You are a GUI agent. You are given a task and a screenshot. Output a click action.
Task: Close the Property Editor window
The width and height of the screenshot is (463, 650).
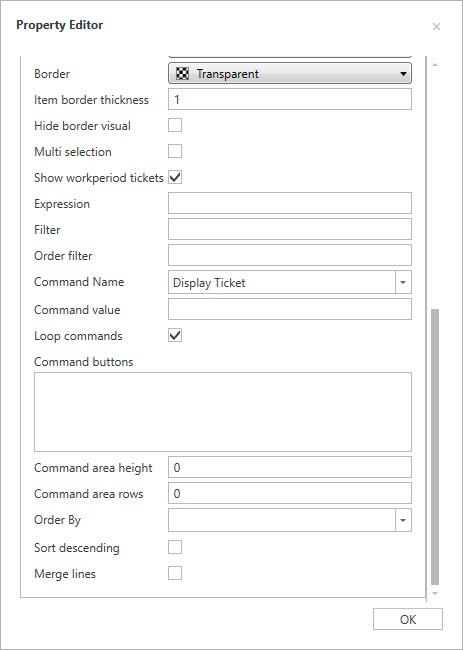click(436, 27)
